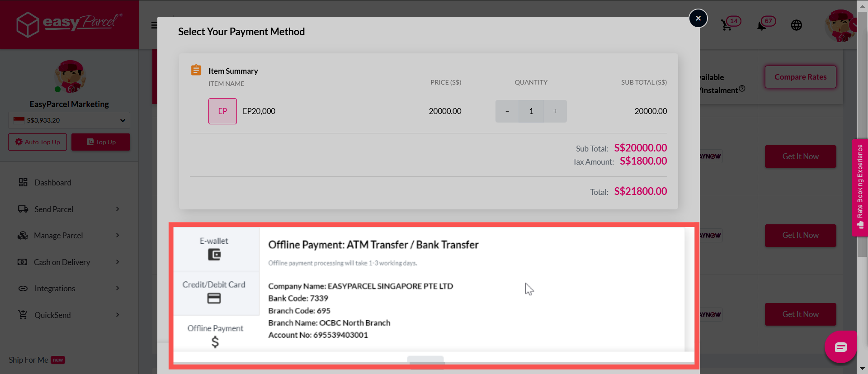Click the Compare Rates button
The width and height of the screenshot is (868, 374).
[x=800, y=77]
